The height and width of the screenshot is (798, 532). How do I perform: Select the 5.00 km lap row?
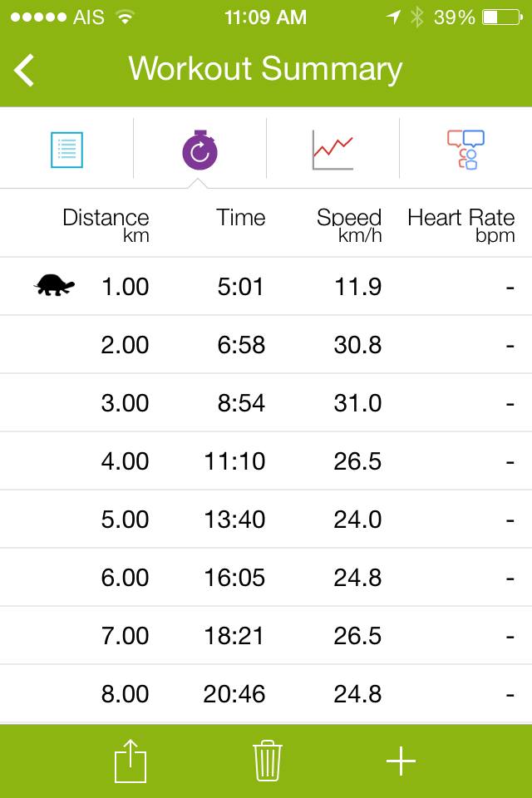tap(266, 519)
